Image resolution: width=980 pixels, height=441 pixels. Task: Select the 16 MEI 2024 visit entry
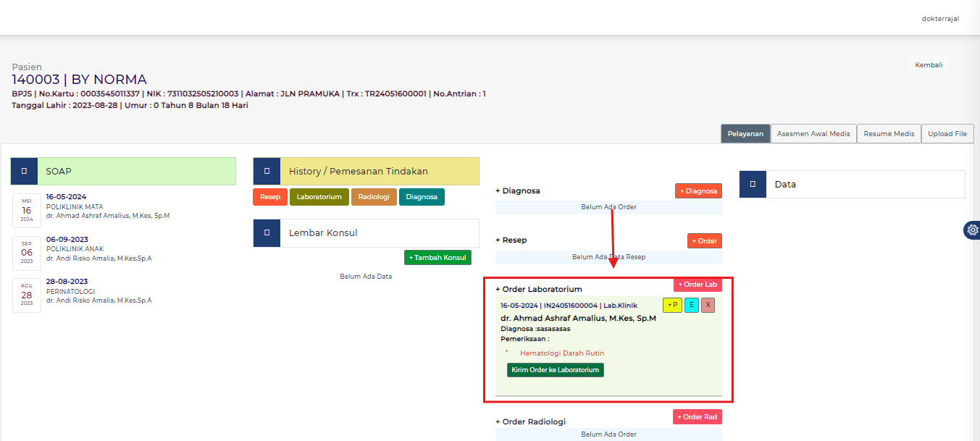point(27,210)
